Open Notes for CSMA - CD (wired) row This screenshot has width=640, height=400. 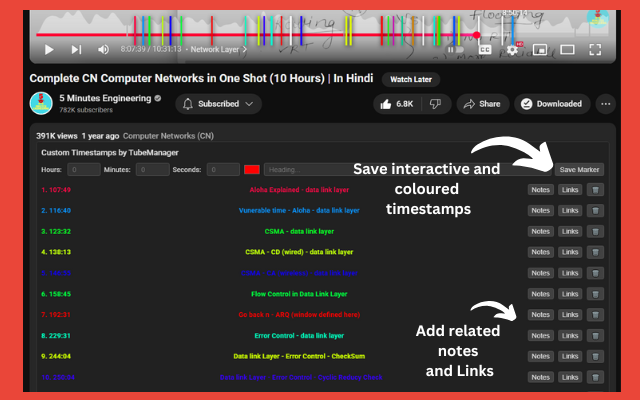[x=540, y=252]
